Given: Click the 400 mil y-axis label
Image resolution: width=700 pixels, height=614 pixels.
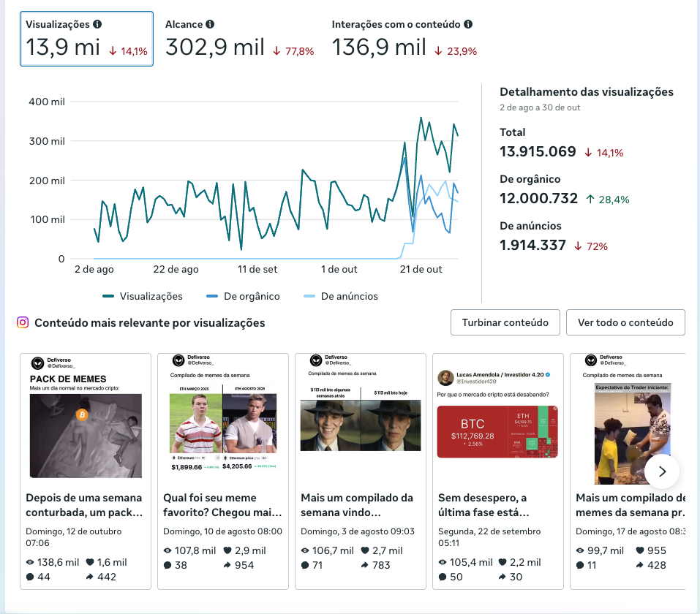Looking at the screenshot, I should (x=47, y=102).
